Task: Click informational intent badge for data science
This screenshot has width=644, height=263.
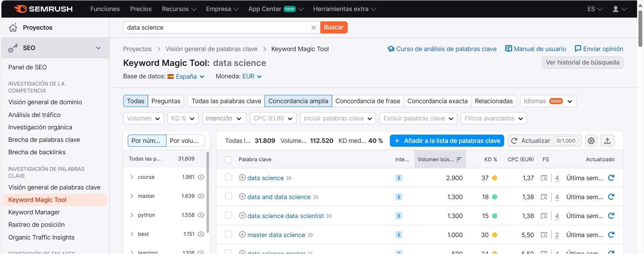Action: pyautogui.click(x=399, y=178)
